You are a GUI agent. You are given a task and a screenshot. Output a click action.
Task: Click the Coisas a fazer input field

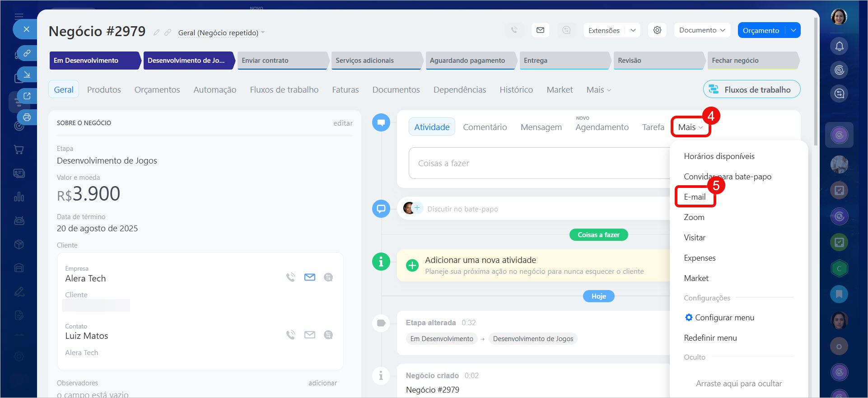point(537,164)
